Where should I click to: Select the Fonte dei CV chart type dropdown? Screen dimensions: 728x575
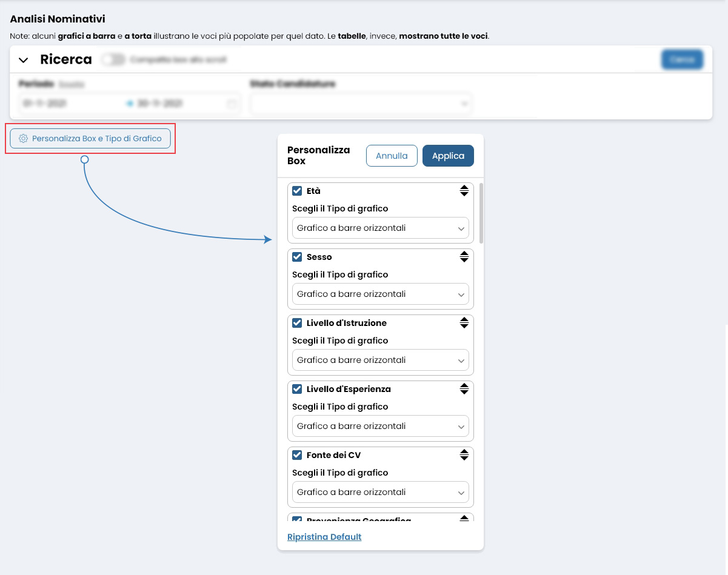(380, 492)
